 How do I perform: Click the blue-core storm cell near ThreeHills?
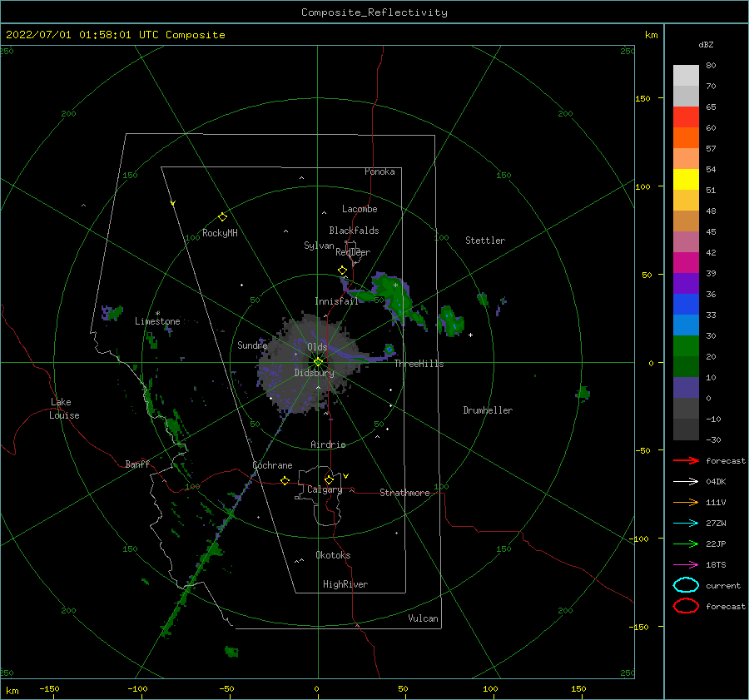pyautogui.click(x=389, y=350)
